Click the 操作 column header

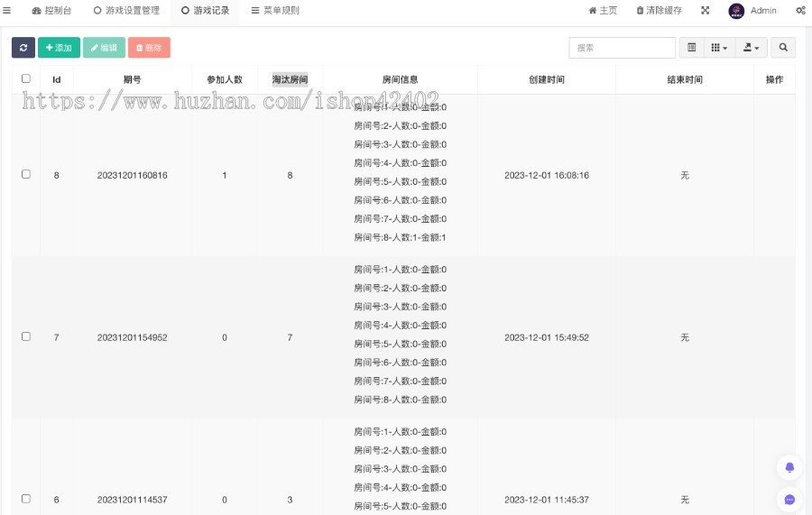(x=774, y=79)
